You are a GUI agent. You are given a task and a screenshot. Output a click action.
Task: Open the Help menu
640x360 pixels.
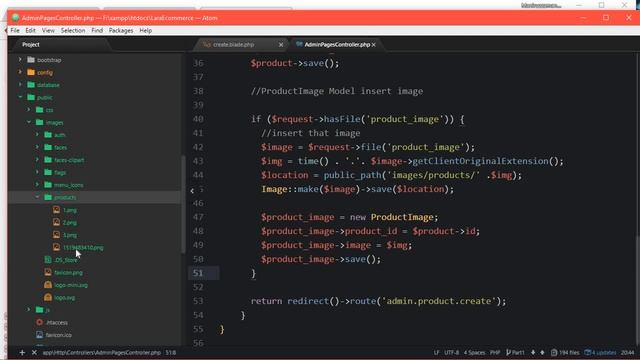(145, 31)
